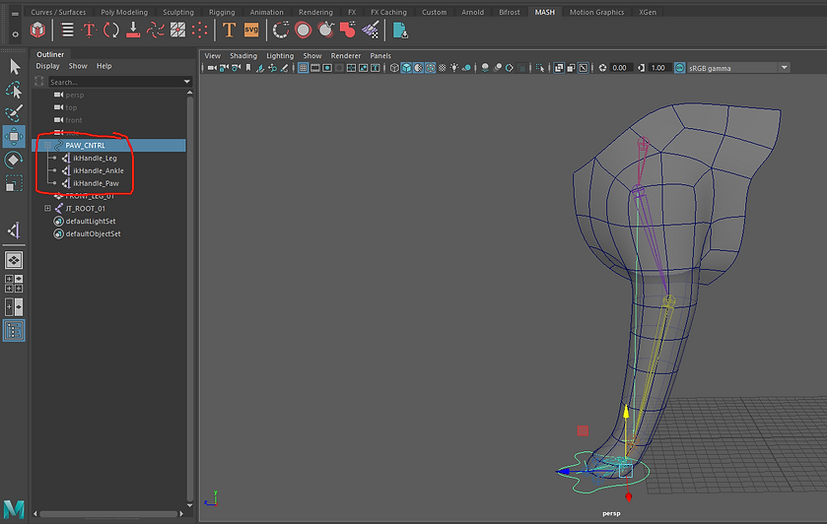Toggle the film gate display

pyautogui.click(x=315, y=68)
